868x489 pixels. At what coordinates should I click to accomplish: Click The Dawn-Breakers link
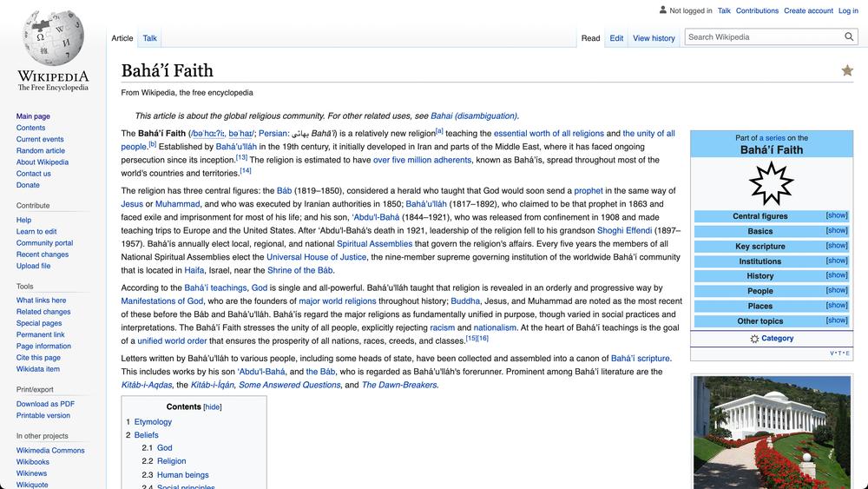pyautogui.click(x=399, y=385)
